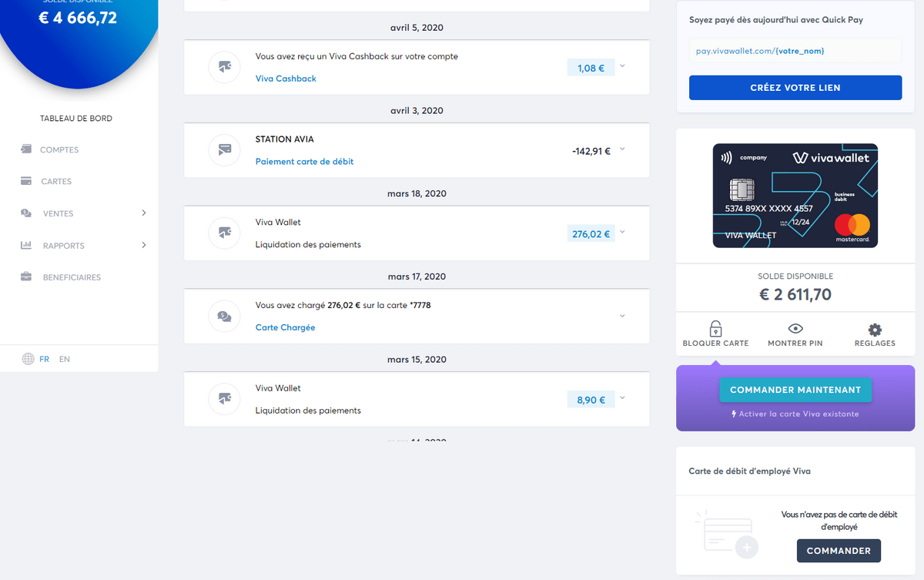Image resolution: width=924 pixels, height=580 pixels.
Task: Click the mars 17, 2020 date header
Action: pyautogui.click(x=417, y=277)
